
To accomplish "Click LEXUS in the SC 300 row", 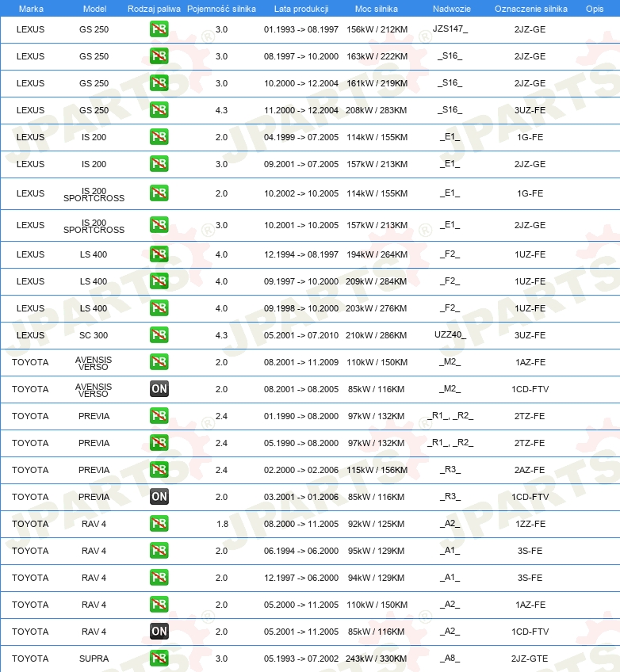I will click(30, 335).
